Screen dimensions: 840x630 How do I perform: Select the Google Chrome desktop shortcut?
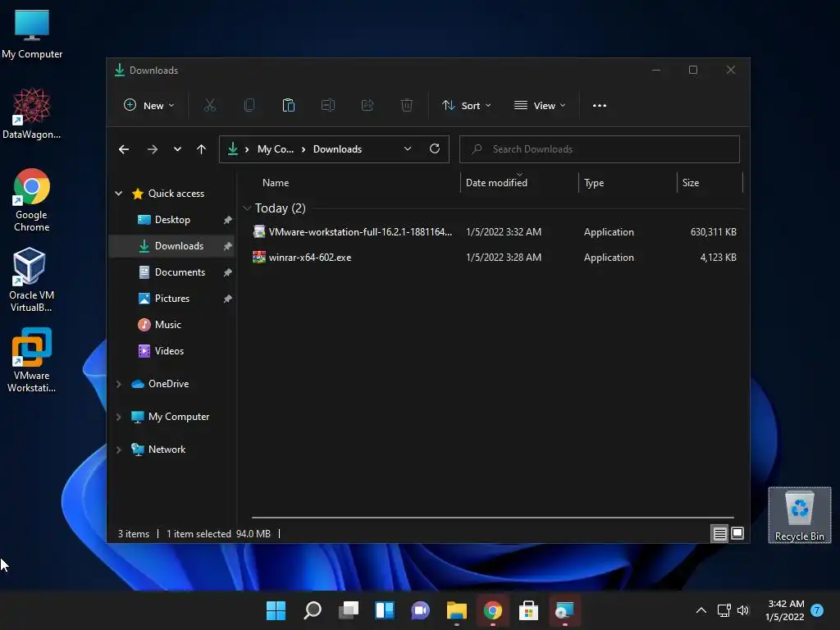point(32,200)
